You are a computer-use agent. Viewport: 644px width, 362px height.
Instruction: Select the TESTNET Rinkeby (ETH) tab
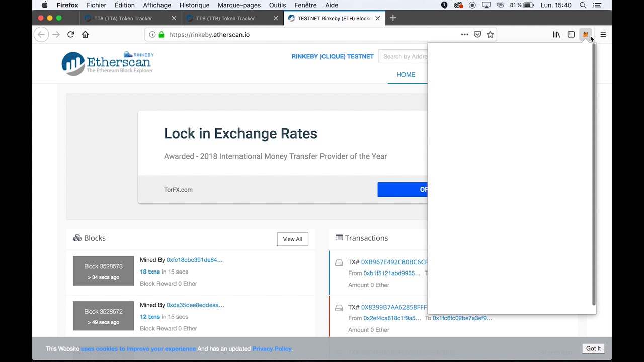(x=334, y=18)
